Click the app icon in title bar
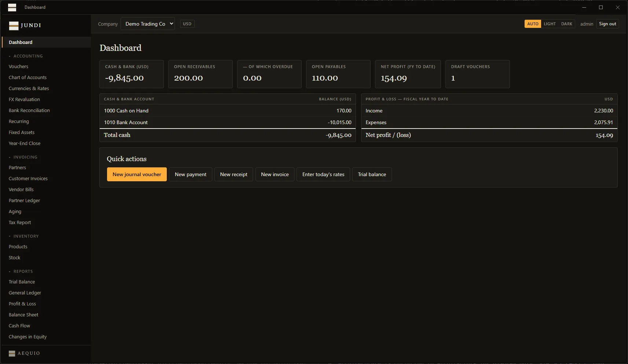The width and height of the screenshot is (628, 364). pyautogui.click(x=12, y=7)
